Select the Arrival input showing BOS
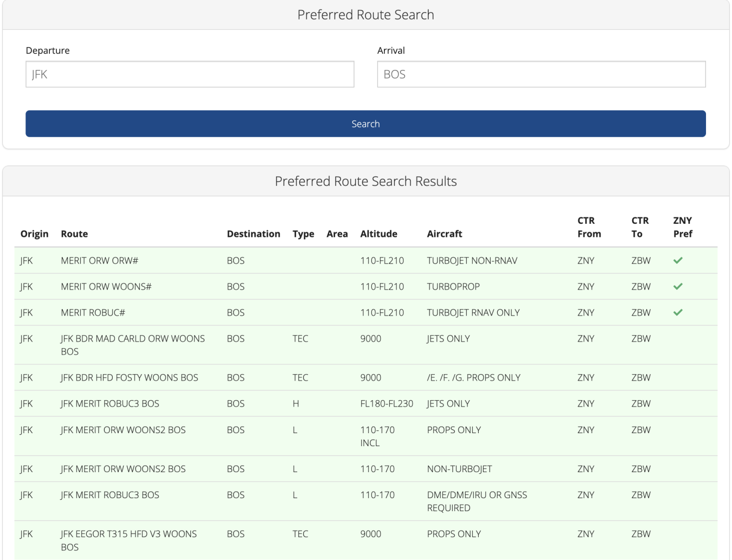The height and width of the screenshot is (560, 732). [x=541, y=74]
